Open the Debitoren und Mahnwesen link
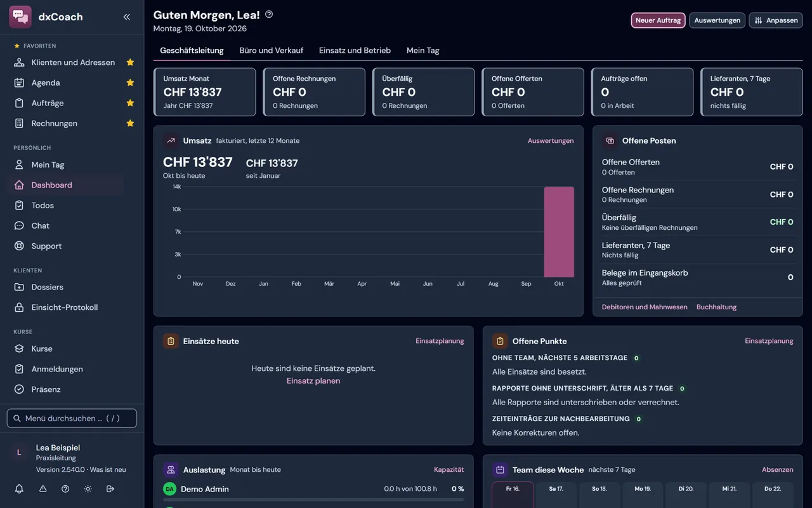The height and width of the screenshot is (508, 812). pyautogui.click(x=645, y=307)
